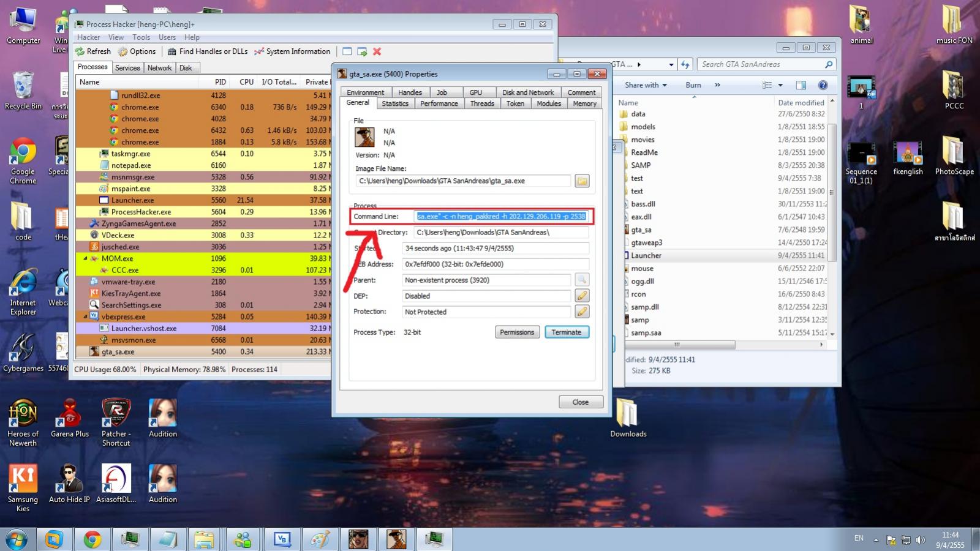The height and width of the screenshot is (551, 980).
Task: Switch to the Network tab in Process Hacker
Action: 159,68
